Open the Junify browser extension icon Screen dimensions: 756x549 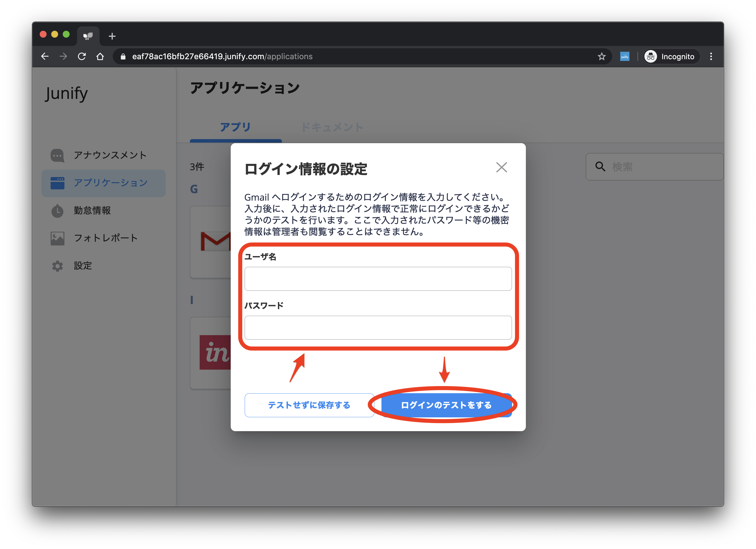click(624, 56)
